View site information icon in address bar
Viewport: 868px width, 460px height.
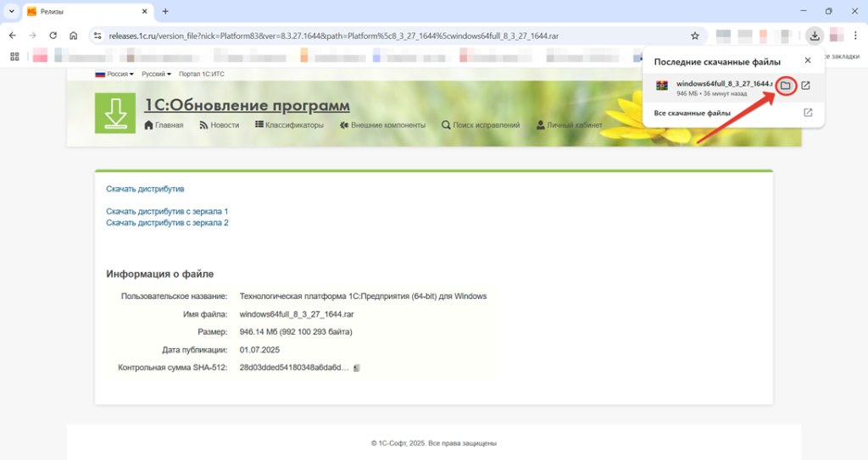tap(98, 36)
